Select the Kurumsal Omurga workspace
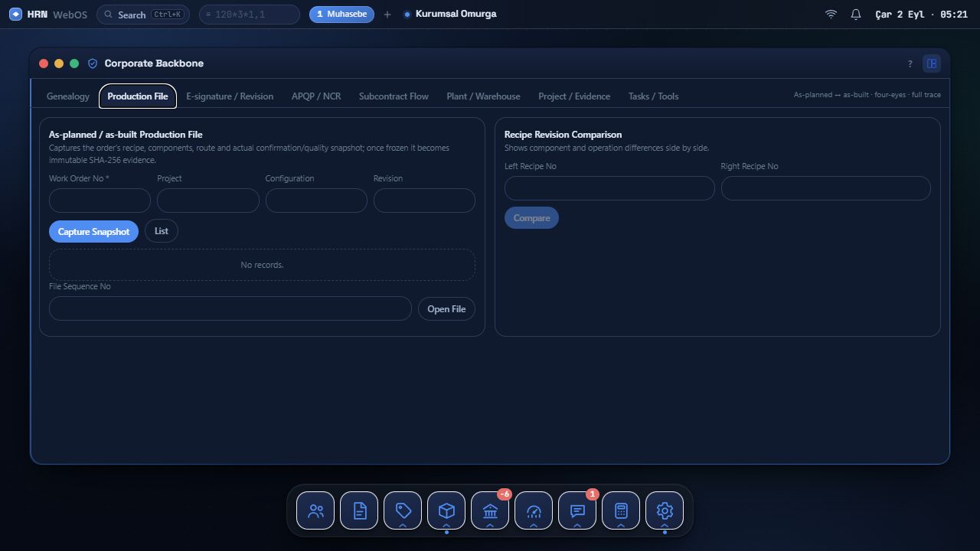 [450, 14]
